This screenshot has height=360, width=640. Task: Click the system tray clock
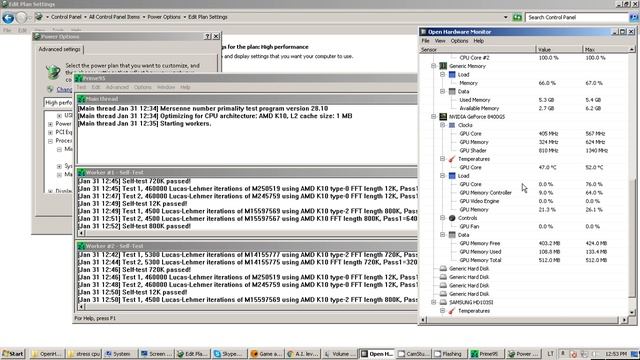(x=616, y=354)
